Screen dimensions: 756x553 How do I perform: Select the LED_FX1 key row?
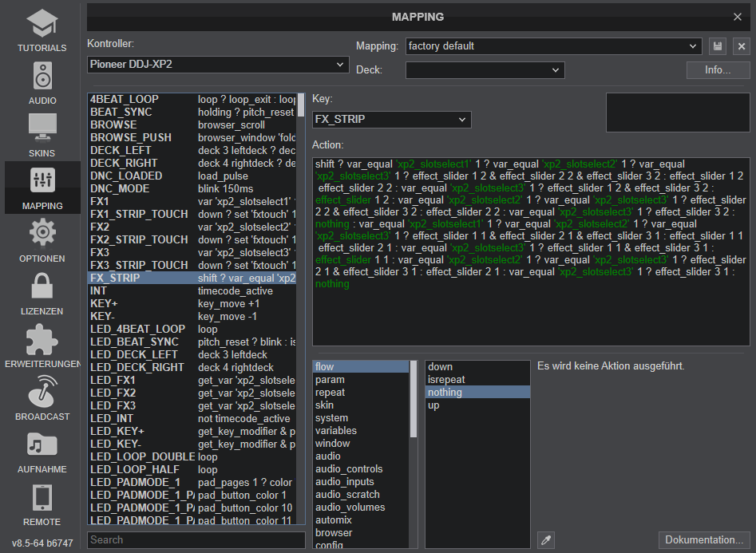coord(192,381)
